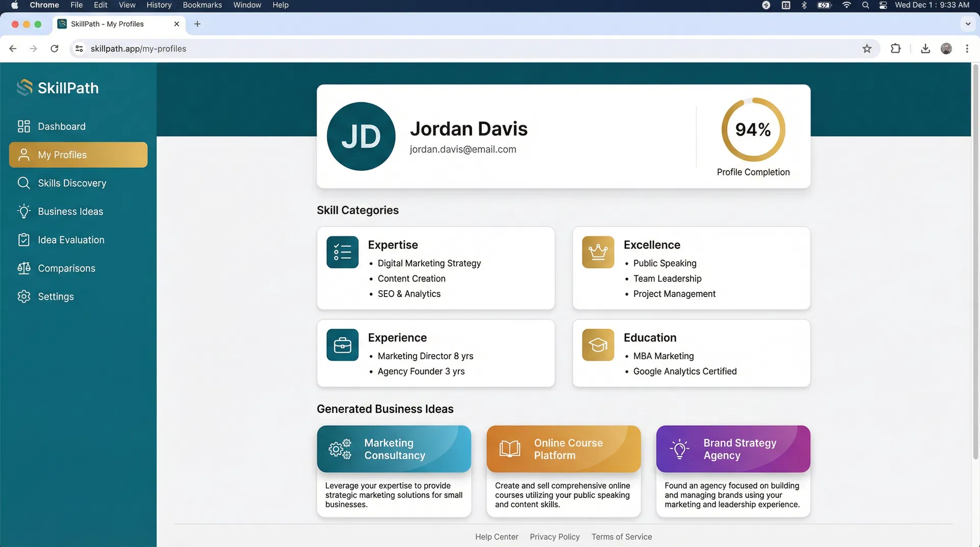This screenshot has height=547, width=980.
Task: Open Dashboard from the sidebar
Action: pyautogui.click(x=61, y=126)
